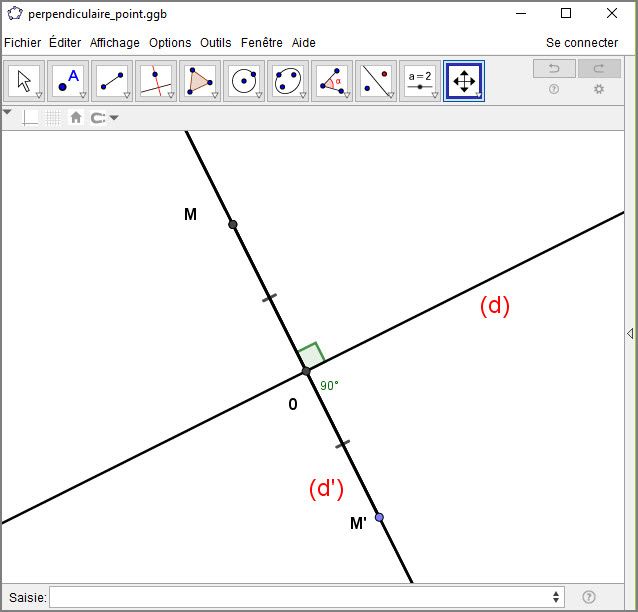Open the settings gear icon
The image size is (638, 612).
click(x=599, y=89)
